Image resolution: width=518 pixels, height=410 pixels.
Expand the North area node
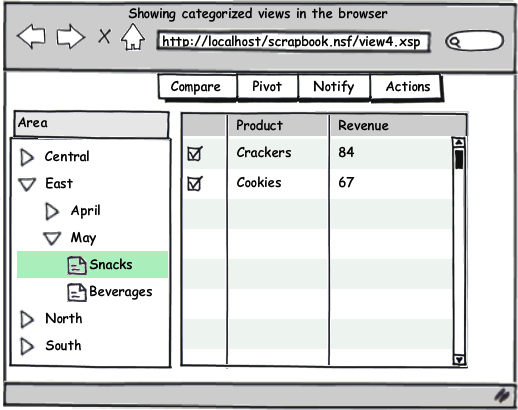(x=27, y=319)
